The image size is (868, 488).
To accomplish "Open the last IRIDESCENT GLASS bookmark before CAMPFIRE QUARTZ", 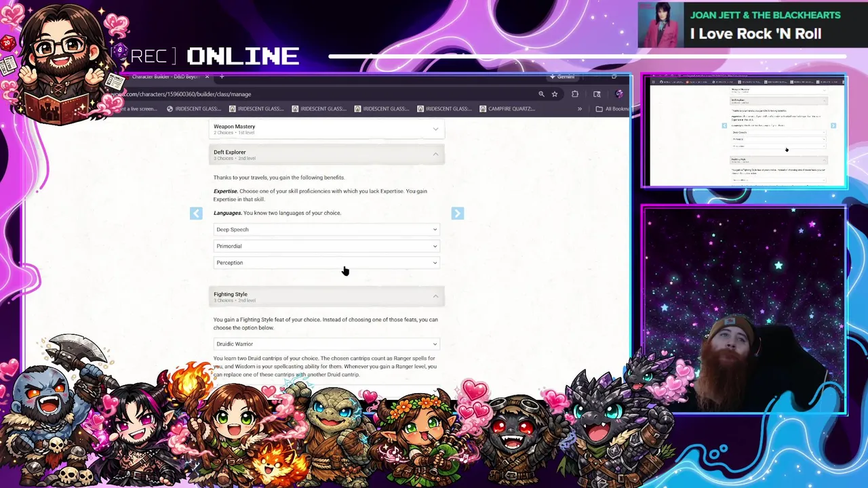I will coord(445,108).
